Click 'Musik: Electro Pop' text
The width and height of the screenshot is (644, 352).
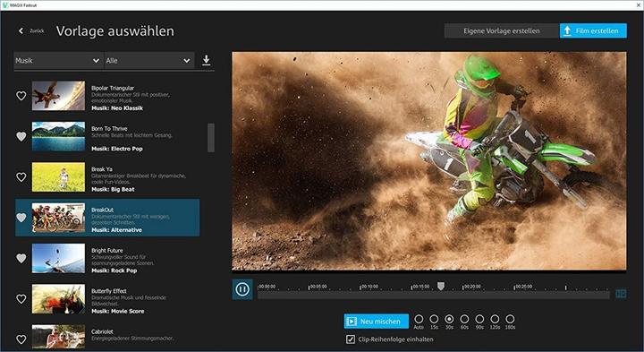(x=117, y=149)
